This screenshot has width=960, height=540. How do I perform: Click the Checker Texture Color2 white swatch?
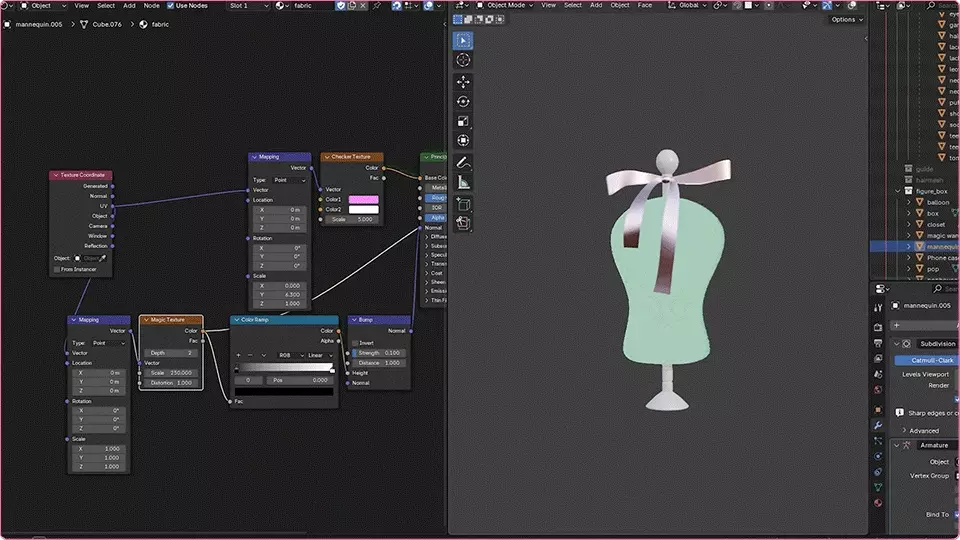(x=363, y=209)
